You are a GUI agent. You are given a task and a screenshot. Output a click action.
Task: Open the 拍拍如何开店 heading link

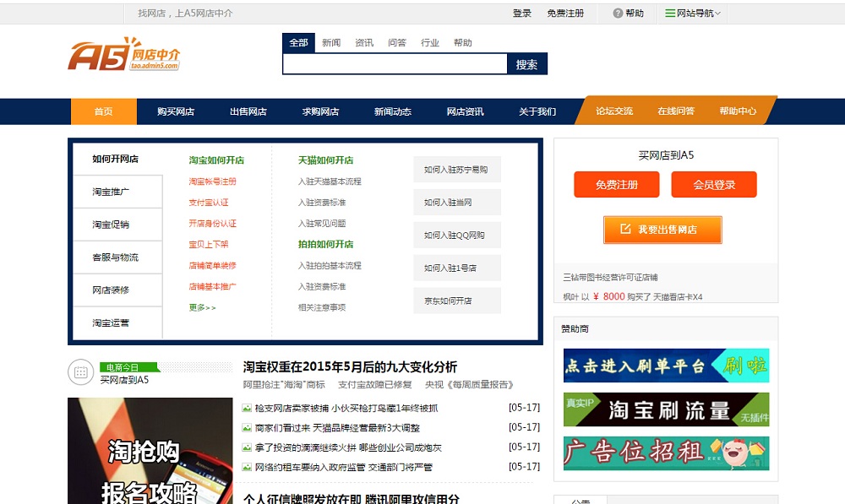[325, 244]
